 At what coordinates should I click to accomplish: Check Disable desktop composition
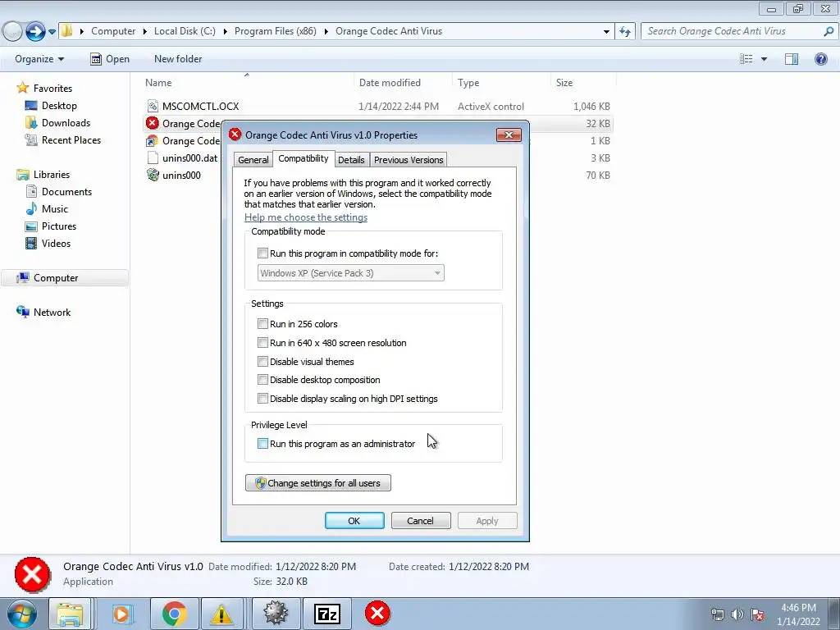(x=262, y=380)
